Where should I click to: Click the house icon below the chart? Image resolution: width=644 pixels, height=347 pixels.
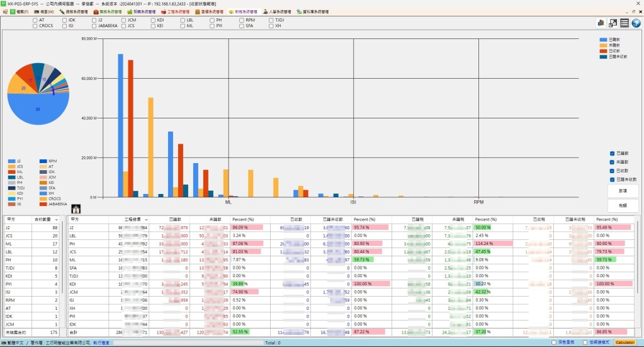76,208
